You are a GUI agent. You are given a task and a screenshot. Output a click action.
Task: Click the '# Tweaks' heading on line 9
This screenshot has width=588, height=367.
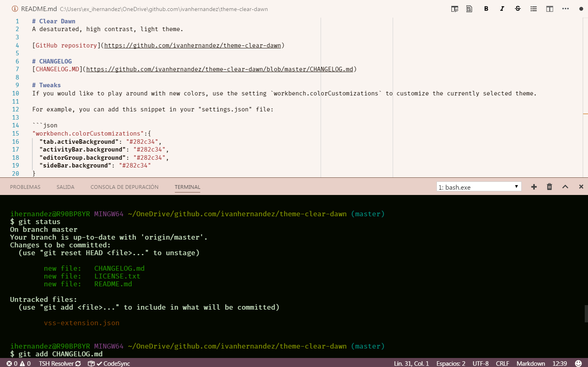[46, 85]
